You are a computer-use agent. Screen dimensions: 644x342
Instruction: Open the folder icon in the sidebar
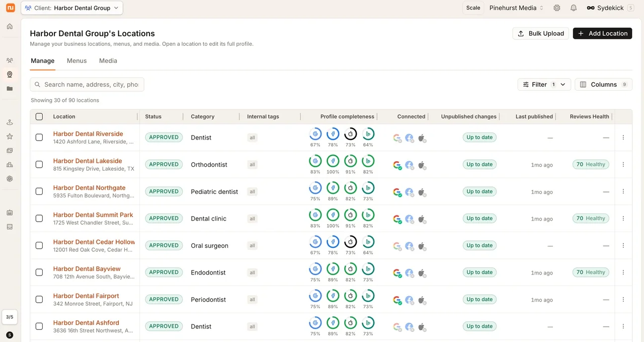coord(10,89)
